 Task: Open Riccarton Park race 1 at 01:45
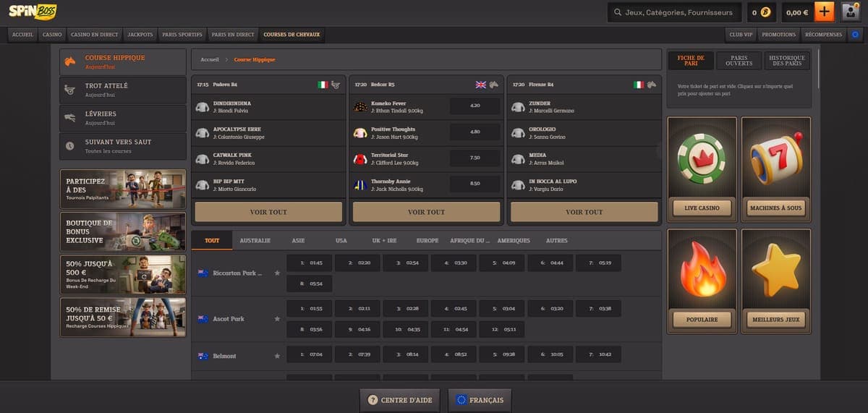pos(310,263)
